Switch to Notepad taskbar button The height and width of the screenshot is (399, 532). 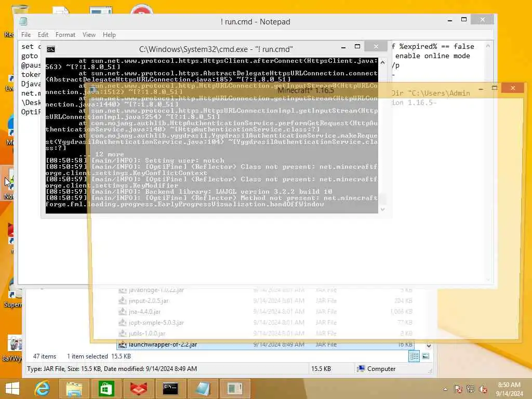click(x=203, y=389)
